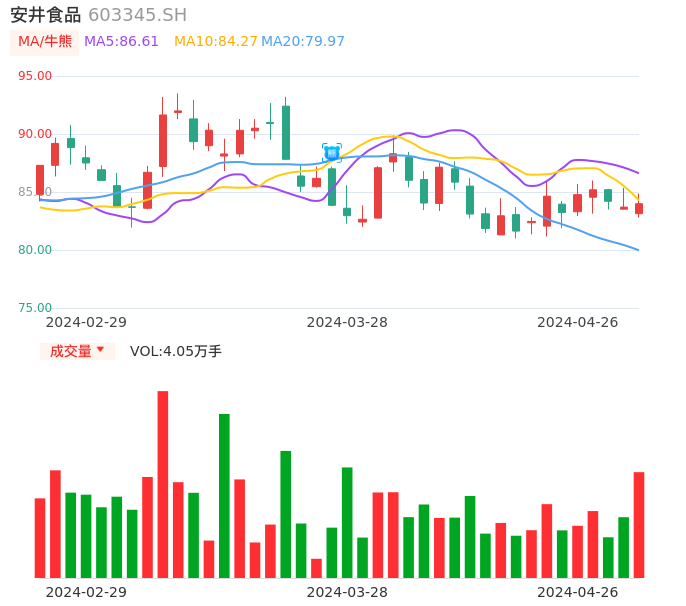Click the 90.00 price axis label
The image size is (686, 606).
coord(35,134)
